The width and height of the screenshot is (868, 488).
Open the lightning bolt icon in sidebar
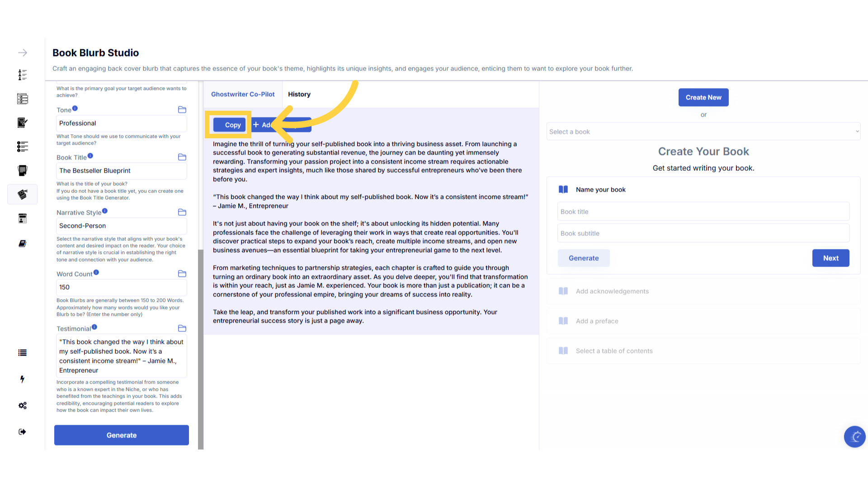[x=22, y=379]
